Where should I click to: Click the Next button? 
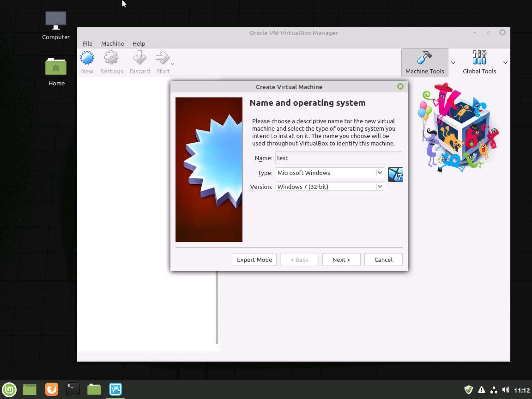(341, 260)
